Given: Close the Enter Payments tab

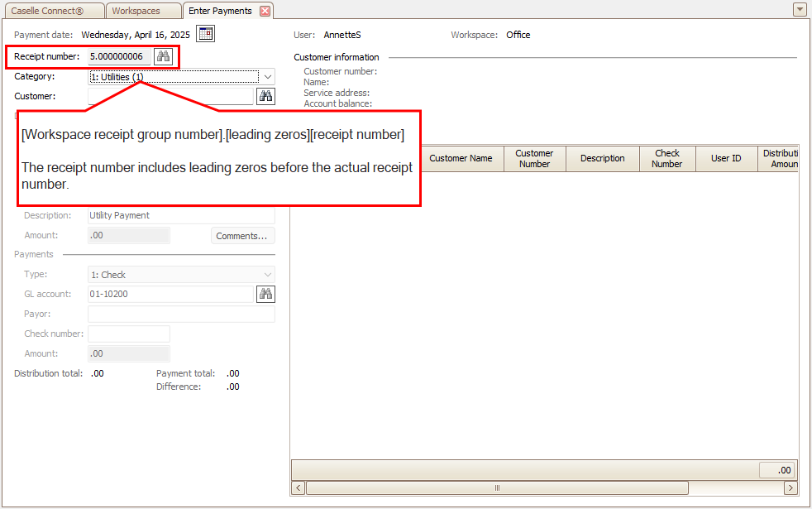Looking at the screenshot, I should point(265,11).
